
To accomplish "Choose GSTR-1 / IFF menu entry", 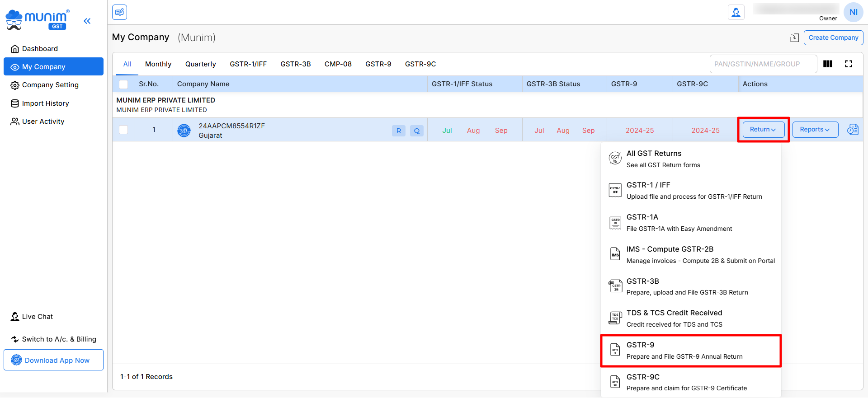I will (691, 191).
